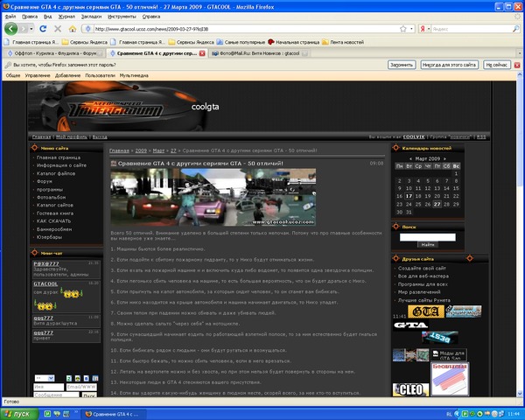
Task: Open the Мультимедиа admin menu
Action: coord(134,75)
